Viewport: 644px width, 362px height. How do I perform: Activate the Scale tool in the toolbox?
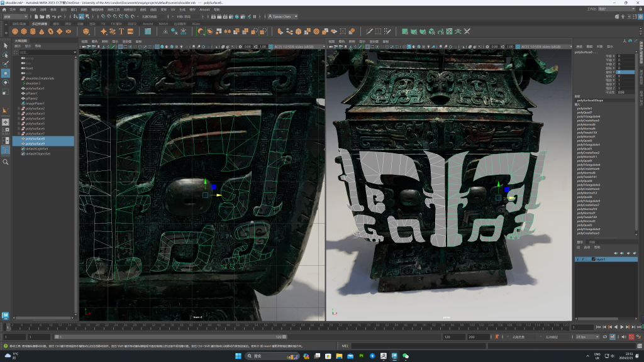tap(5, 92)
